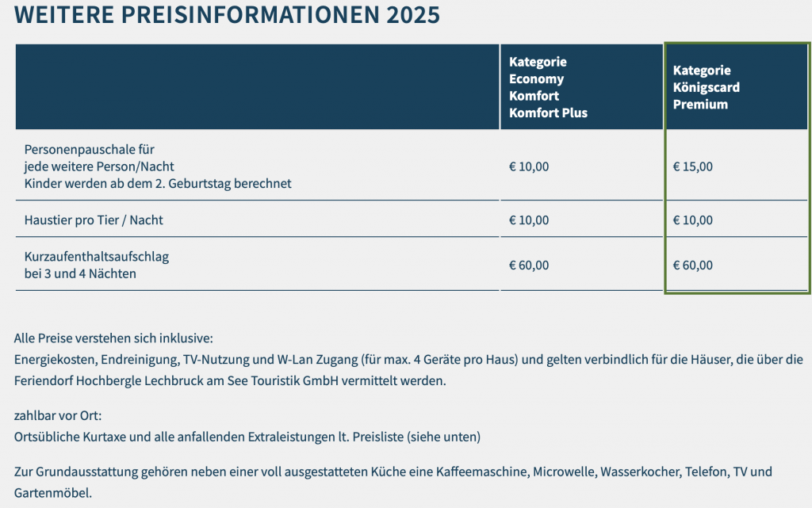Click 'Alle Preise verstehen sich inklusive:' text

[x=113, y=339]
